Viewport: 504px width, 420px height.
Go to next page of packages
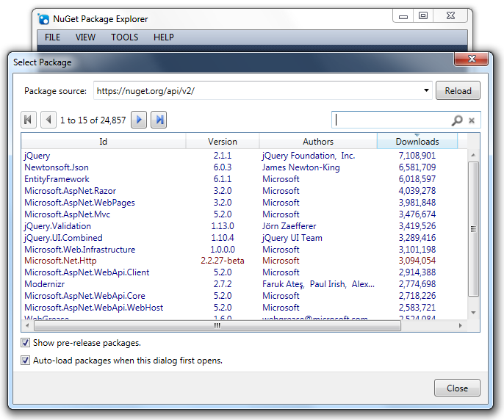(x=139, y=120)
